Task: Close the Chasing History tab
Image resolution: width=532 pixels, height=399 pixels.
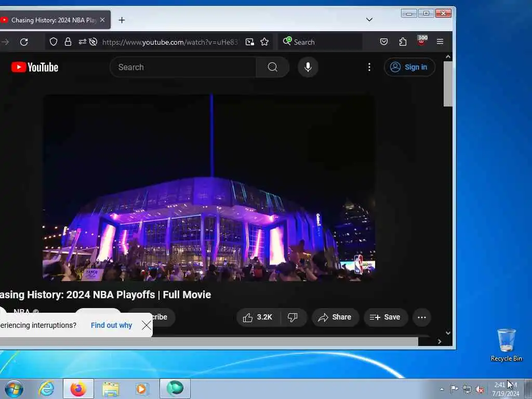Action: click(102, 20)
